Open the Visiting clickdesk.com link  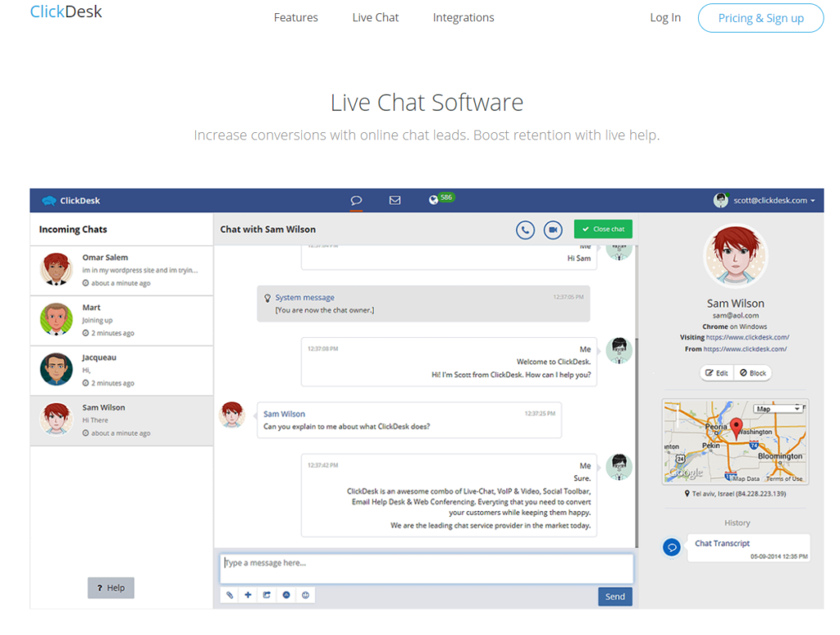(x=747, y=337)
